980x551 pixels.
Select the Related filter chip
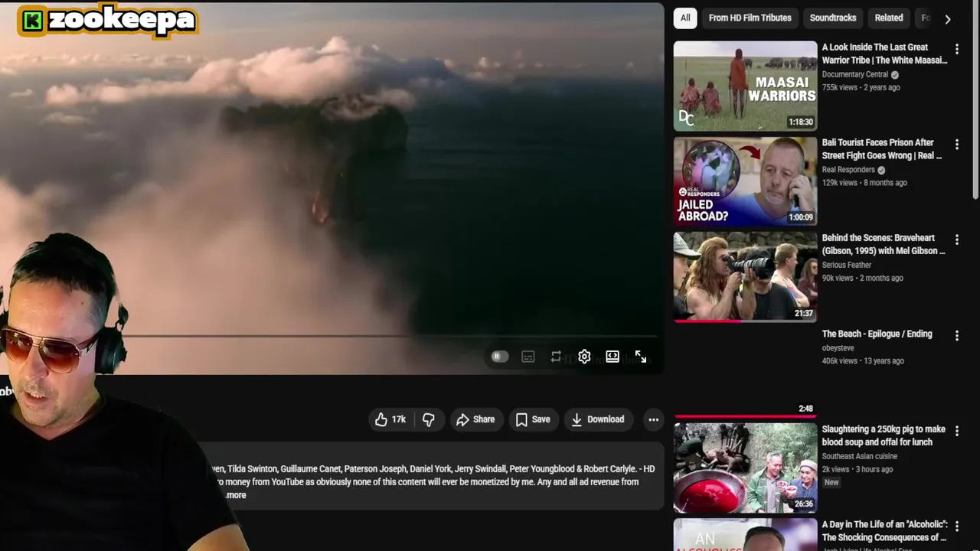pos(889,18)
